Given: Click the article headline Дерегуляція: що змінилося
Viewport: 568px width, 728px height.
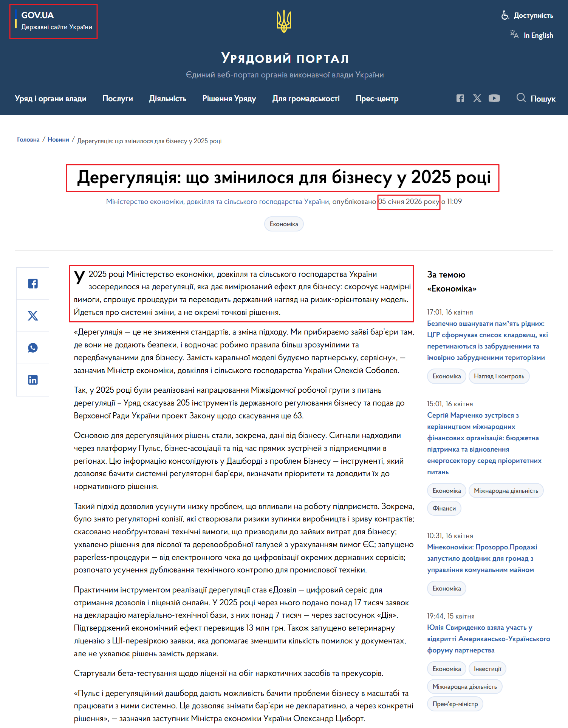Looking at the screenshot, I should pos(283,178).
